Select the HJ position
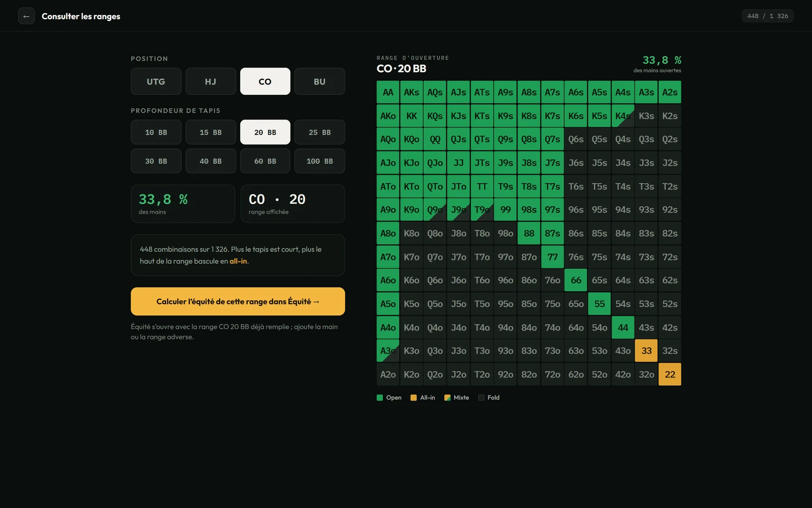This screenshot has width=812, height=508. coord(211,81)
